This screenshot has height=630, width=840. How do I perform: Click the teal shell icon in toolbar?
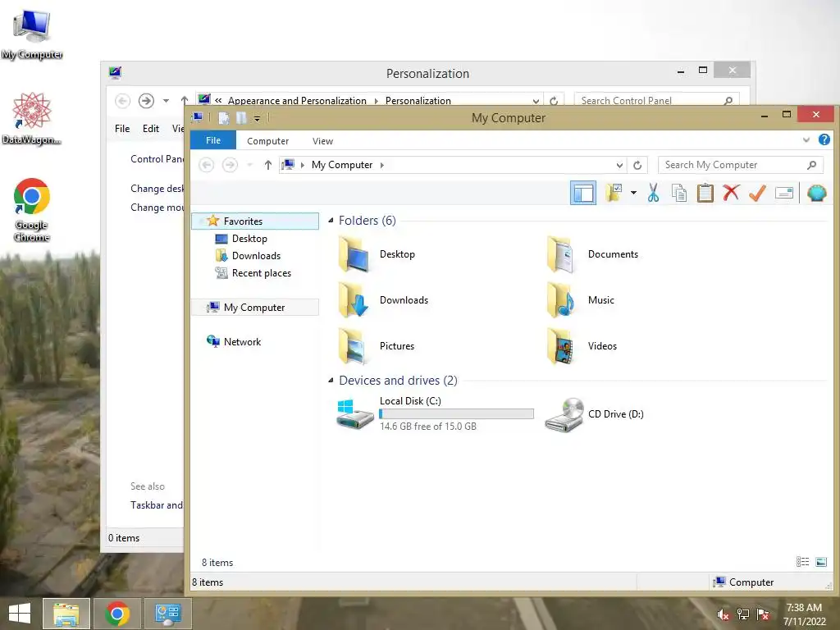click(x=816, y=193)
